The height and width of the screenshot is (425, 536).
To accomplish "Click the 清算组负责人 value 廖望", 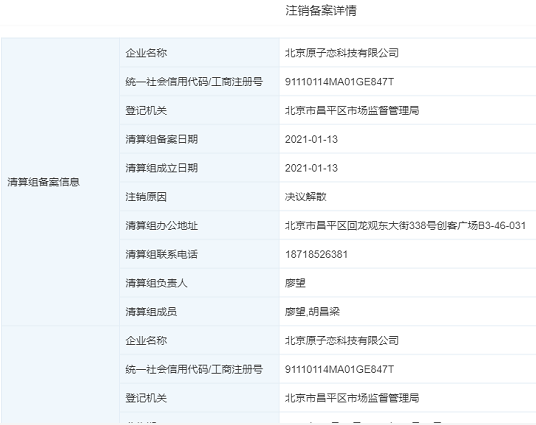I will [x=295, y=283].
